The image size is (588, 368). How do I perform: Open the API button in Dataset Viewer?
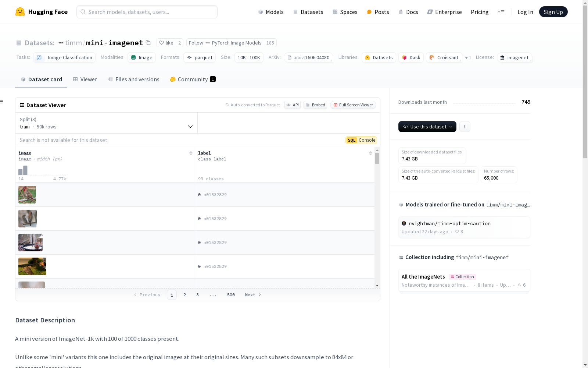293,105
